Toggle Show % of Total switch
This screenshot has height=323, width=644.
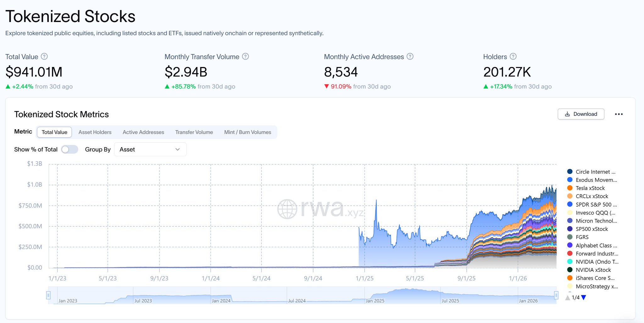tap(69, 149)
